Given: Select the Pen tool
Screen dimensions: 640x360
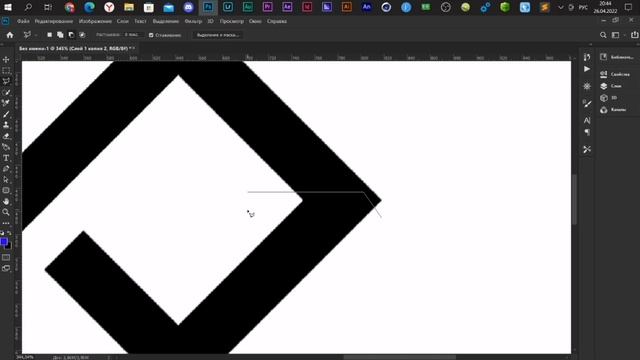Looking at the screenshot, I should click(6, 169).
